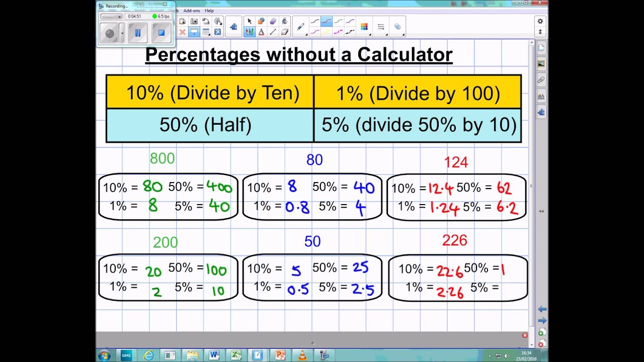The width and height of the screenshot is (644, 362).
Task: Pause the screen recording
Action: [137, 33]
